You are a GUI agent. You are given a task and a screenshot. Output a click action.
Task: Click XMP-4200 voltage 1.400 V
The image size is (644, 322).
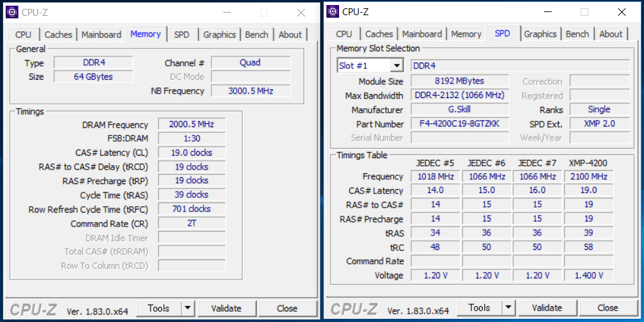pos(588,275)
